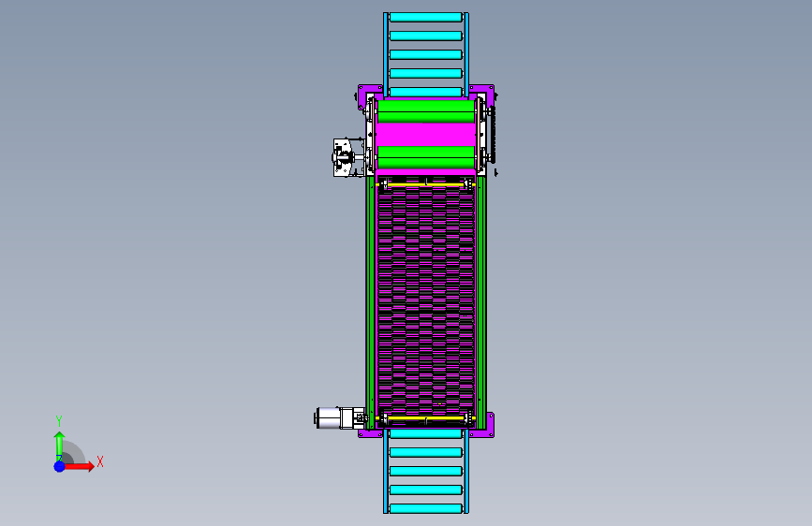Pick the upper yellow drive shaft
The image size is (812, 526).
pos(426,184)
